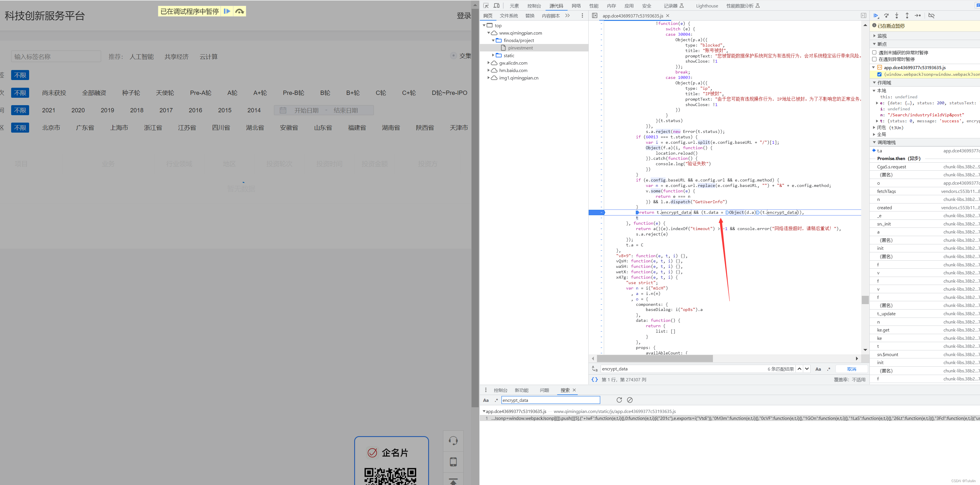Viewport: 980px width, 485px height.
Task: Toggle the device toolbar icon
Action: click(x=496, y=6)
